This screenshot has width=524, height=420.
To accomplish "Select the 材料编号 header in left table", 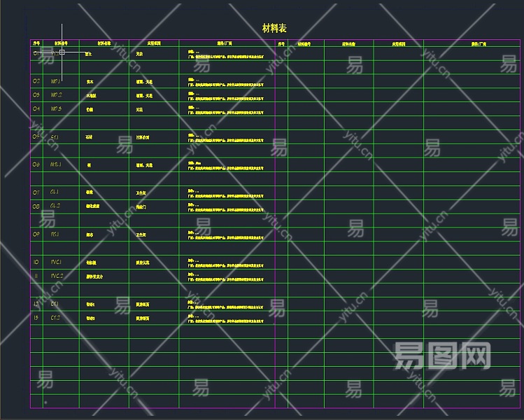I will [61, 43].
